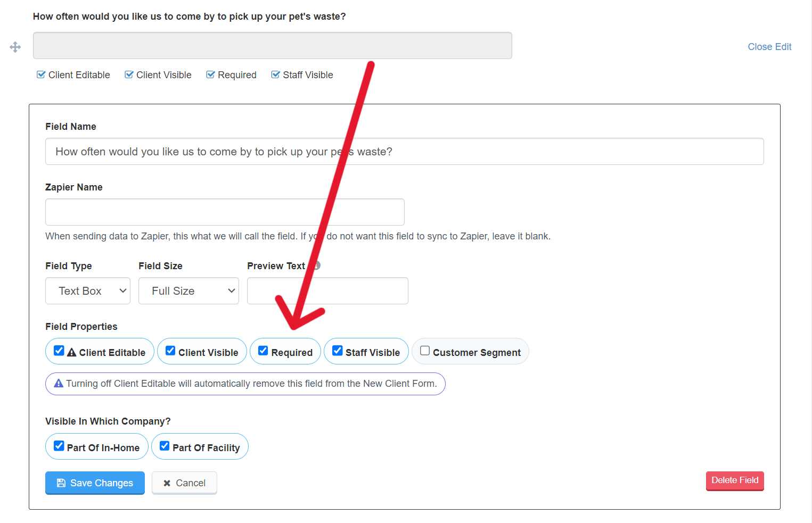Uncheck Client Visible in Field Properties
812x523 pixels.
pos(170,351)
